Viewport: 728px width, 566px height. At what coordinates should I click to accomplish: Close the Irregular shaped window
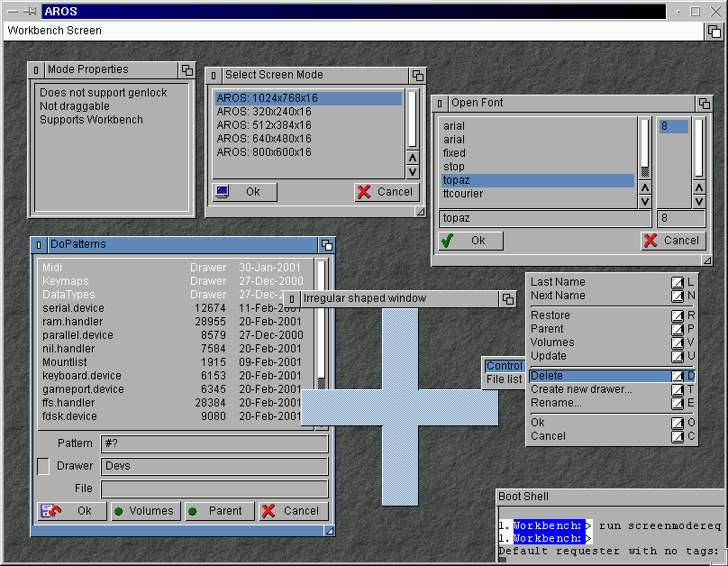point(292,299)
